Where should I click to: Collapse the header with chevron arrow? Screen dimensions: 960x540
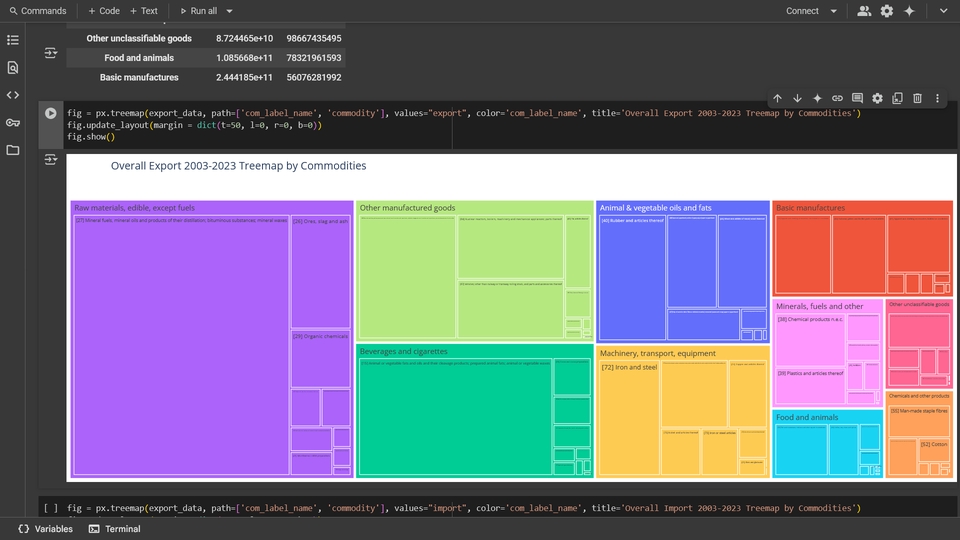click(x=943, y=11)
